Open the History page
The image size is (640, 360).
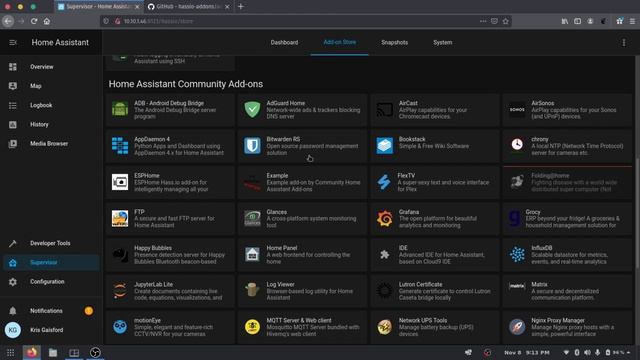51,124
